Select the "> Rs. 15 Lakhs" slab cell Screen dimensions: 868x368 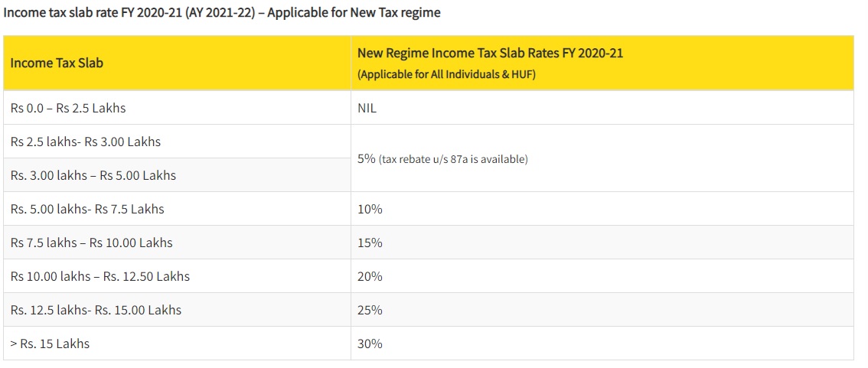pos(51,344)
